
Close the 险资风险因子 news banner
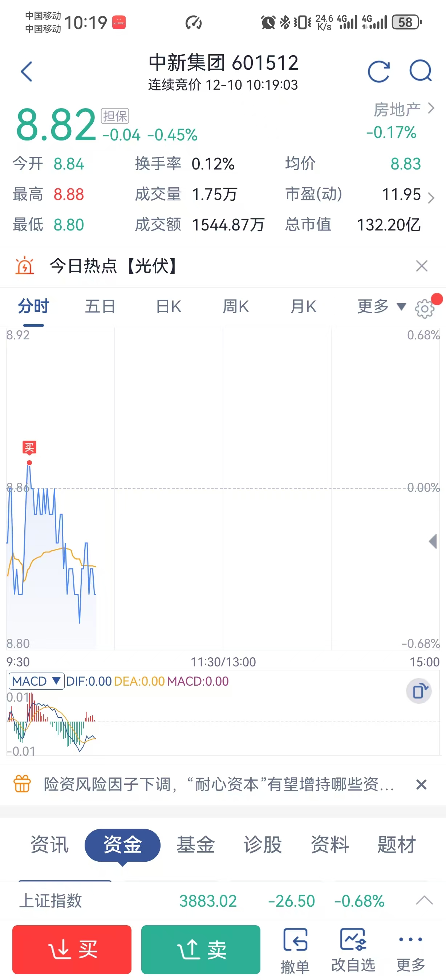click(x=421, y=784)
